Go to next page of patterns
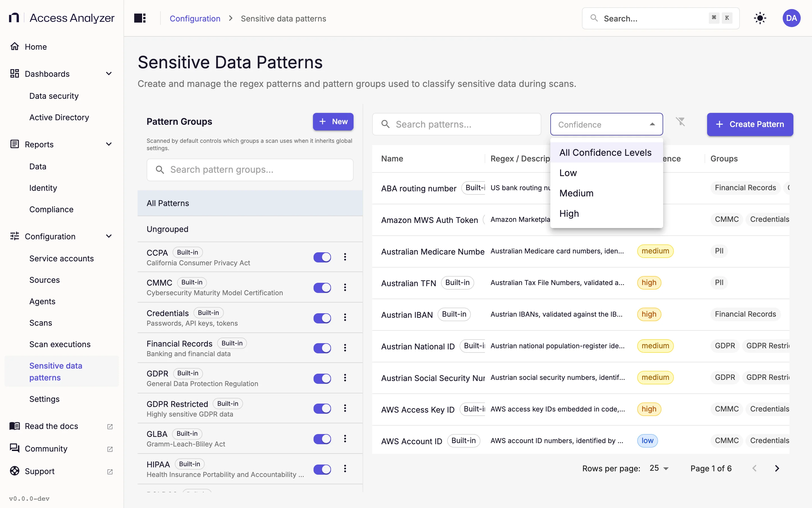This screenshot has height=508, width=812. (x=777, y=468)
